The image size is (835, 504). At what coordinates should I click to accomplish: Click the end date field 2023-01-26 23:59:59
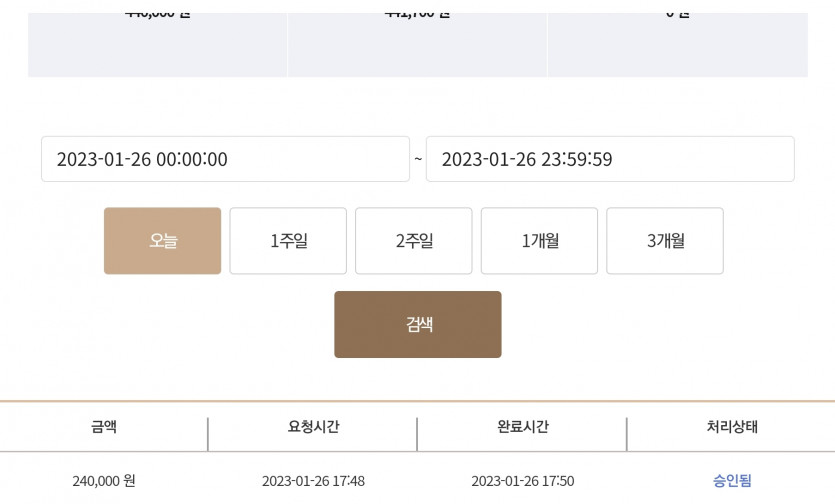click(x=610, y=159)
